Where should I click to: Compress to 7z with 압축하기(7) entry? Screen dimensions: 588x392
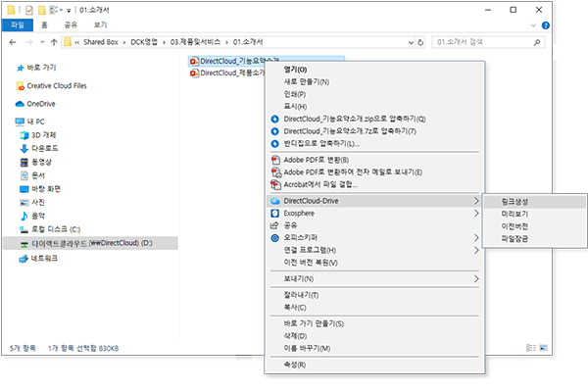coord(375,131)
